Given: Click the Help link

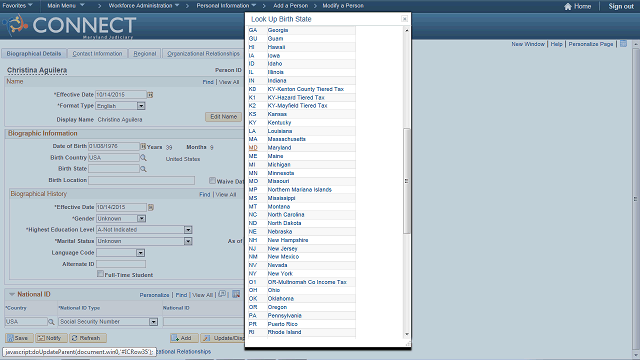Looking at the screenshot, I should (556, 44).
